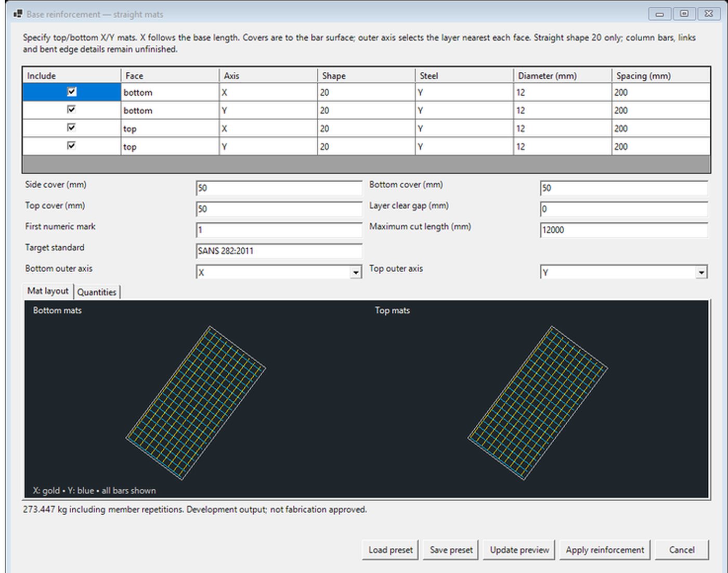
Task: Uncheck Include for the bottom X row
Action: tap(72, 92)
